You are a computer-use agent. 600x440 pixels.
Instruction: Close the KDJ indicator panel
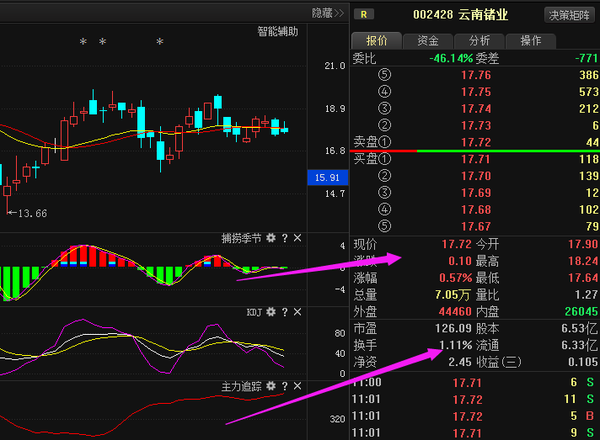point(297,312)
